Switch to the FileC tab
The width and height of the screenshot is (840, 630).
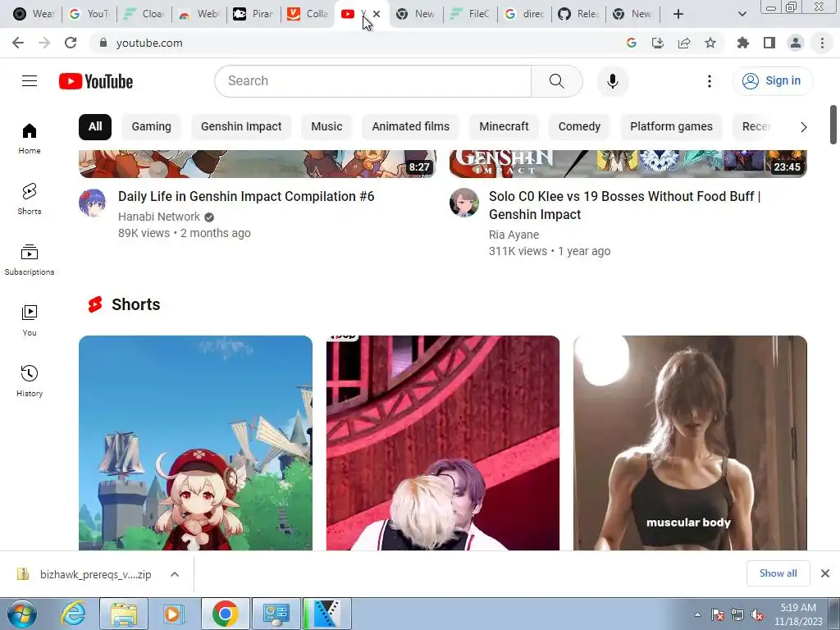tap(470, 14)
